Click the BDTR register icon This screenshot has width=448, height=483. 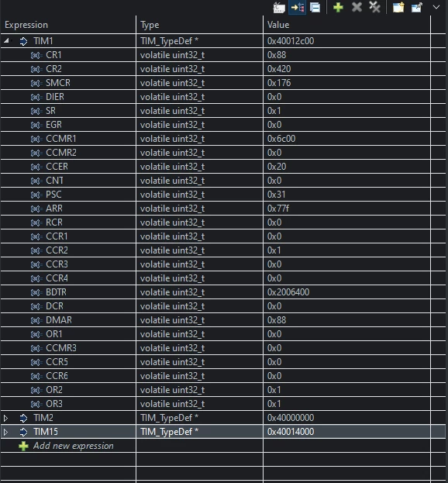[x=36, y=292]
